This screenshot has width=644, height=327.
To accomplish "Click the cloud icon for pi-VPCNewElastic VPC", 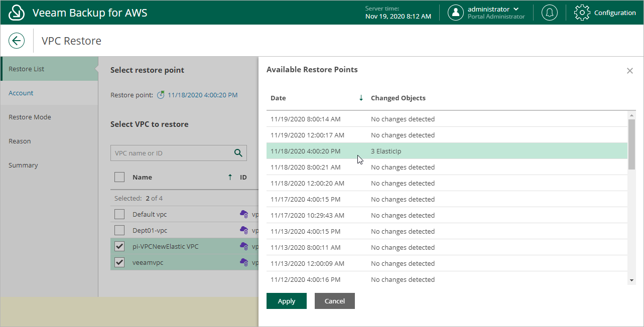I will pyautogui.click(x=244, y=246).
